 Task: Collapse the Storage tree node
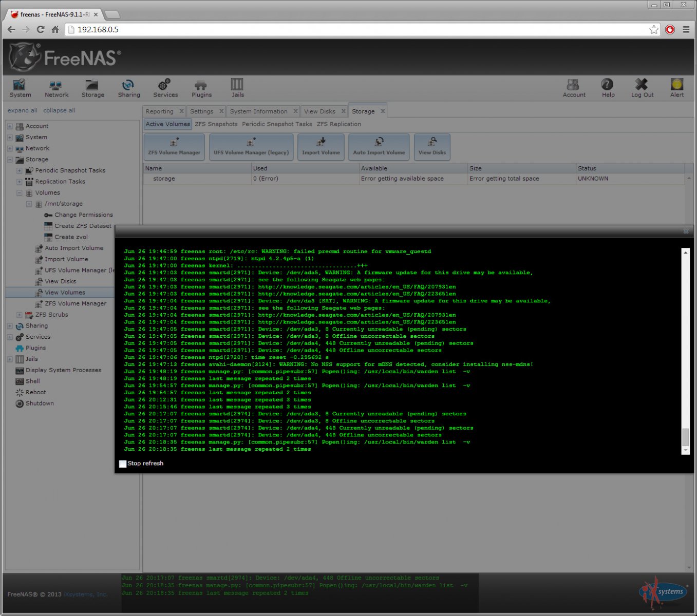point(10,160)
